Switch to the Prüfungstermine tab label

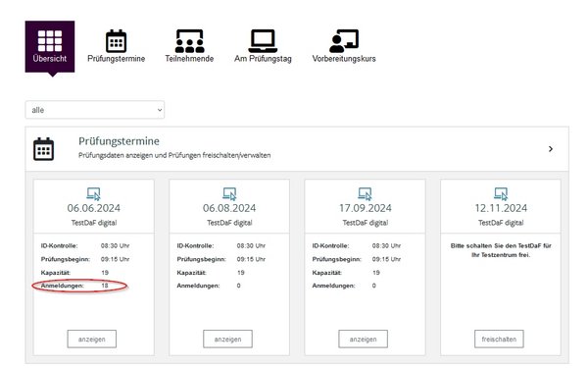click(x=117, y=59)
